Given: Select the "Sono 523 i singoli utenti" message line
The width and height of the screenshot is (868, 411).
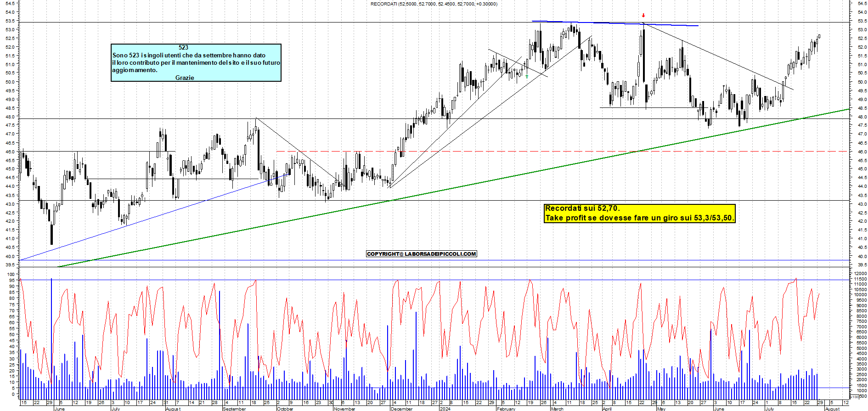Looking at the screenshot, I should coord(189,55).
